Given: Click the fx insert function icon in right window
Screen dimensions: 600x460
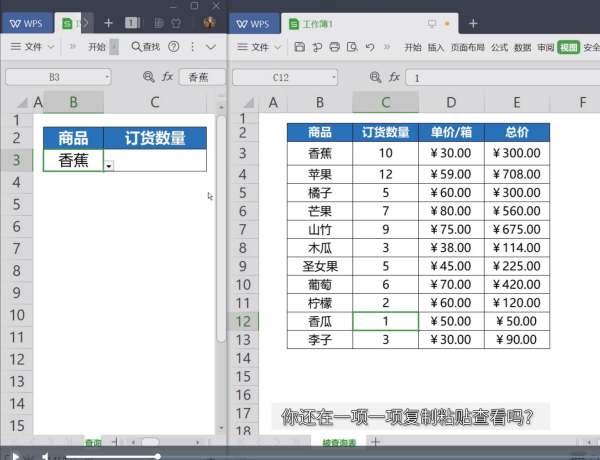Looking at the screenshot, I should point(394,76).
